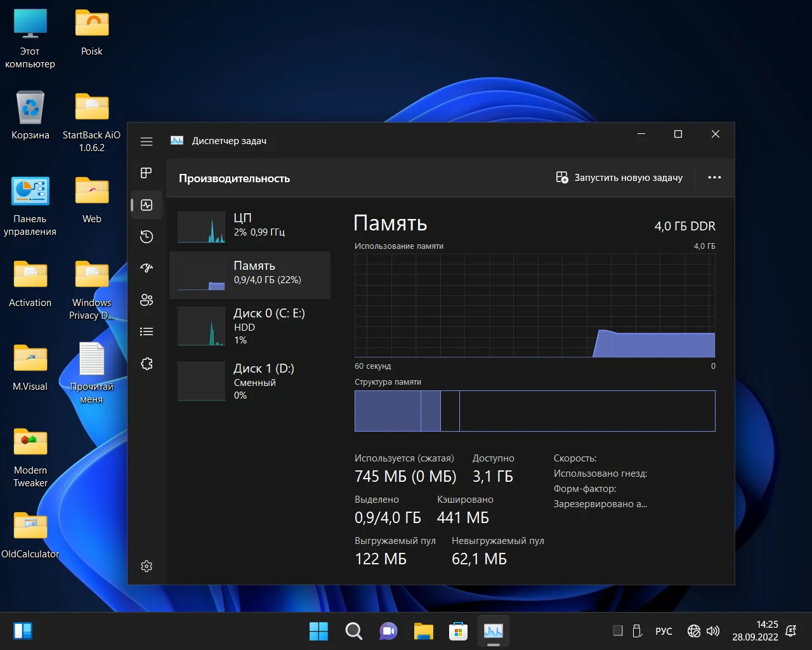Click the memory composition bar

point(534,411)
